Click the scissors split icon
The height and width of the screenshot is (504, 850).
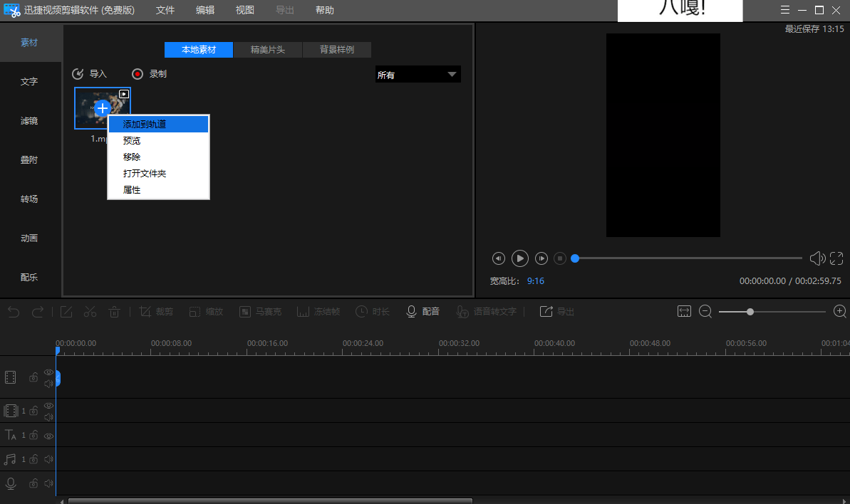[x=90, y=312]
